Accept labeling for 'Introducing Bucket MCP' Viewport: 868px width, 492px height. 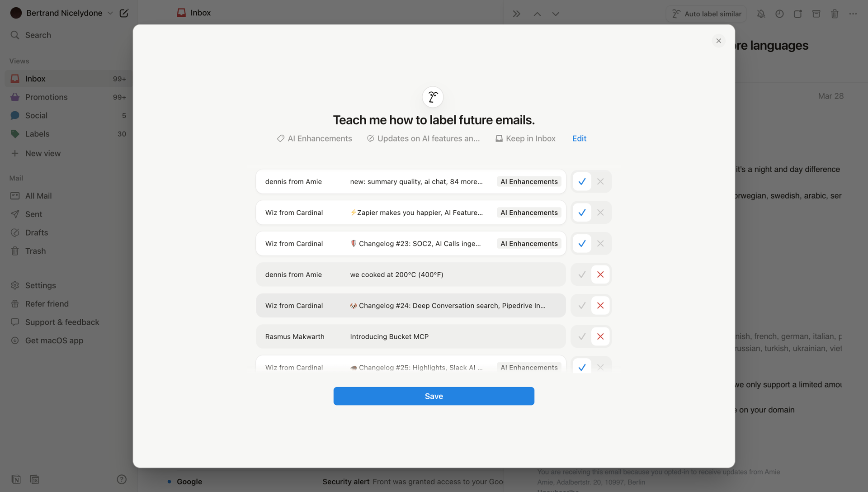[x=581, y=336]
